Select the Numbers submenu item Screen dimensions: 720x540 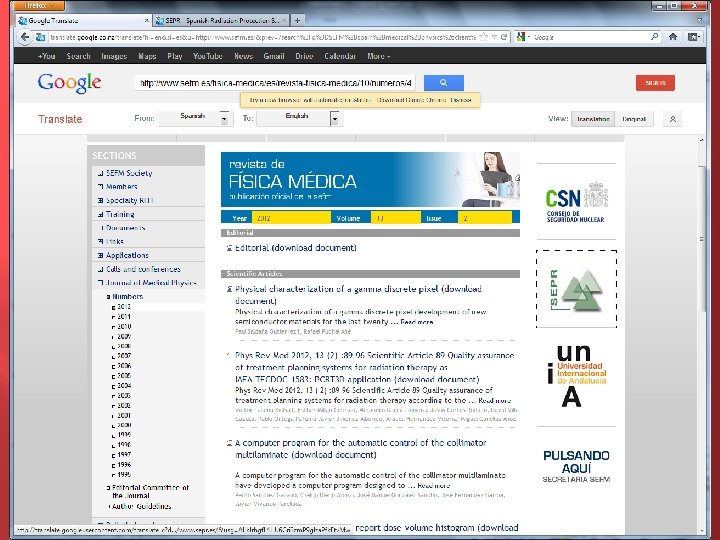point(128,297)
